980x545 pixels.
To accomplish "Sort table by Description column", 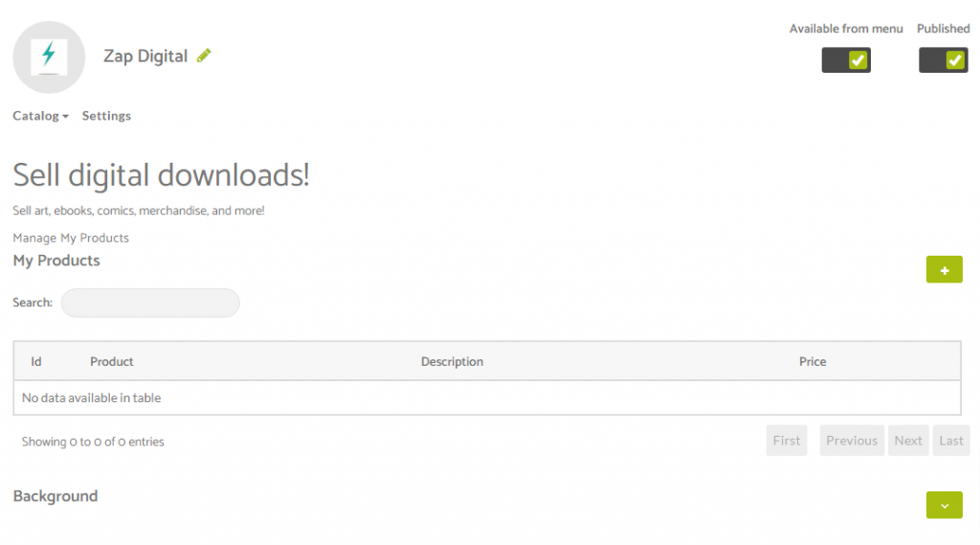I will 452,362.
